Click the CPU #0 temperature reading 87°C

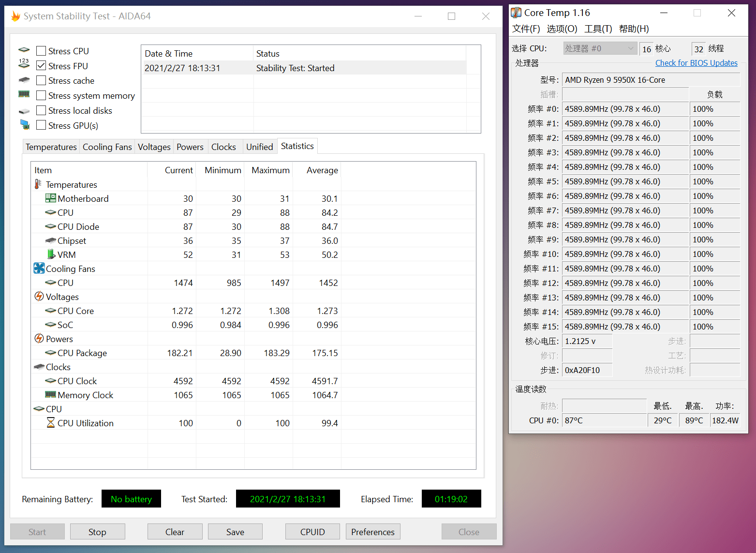pos(605,420)
